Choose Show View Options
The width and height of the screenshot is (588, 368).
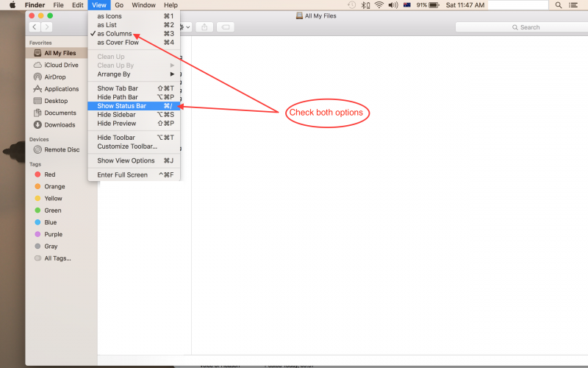point(134,160)
